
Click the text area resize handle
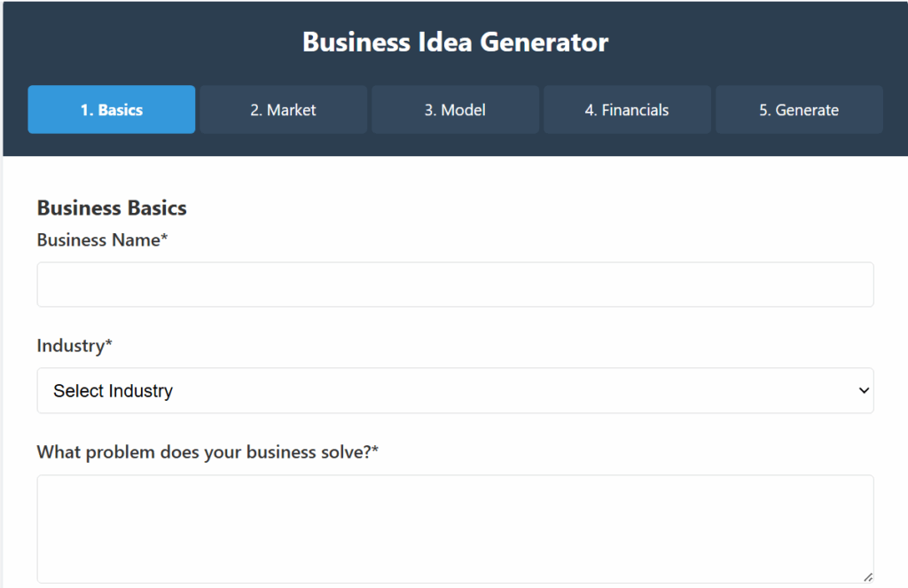coord(867,576)
